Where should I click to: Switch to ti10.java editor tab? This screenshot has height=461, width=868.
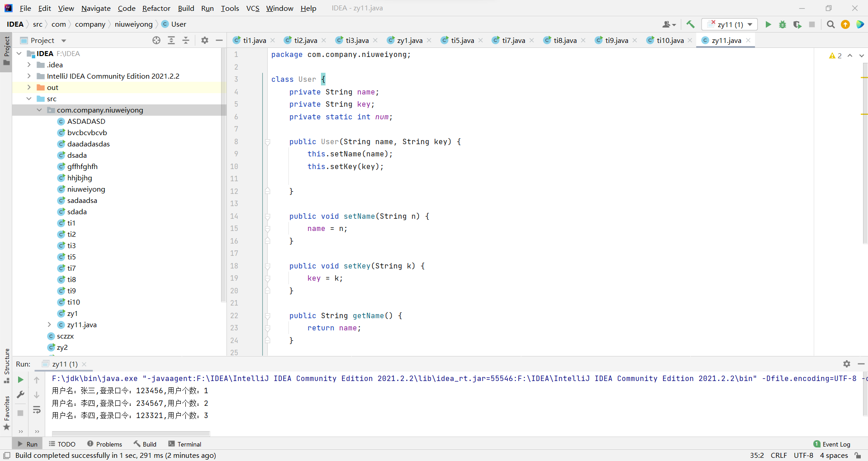(x=670, y=40)
